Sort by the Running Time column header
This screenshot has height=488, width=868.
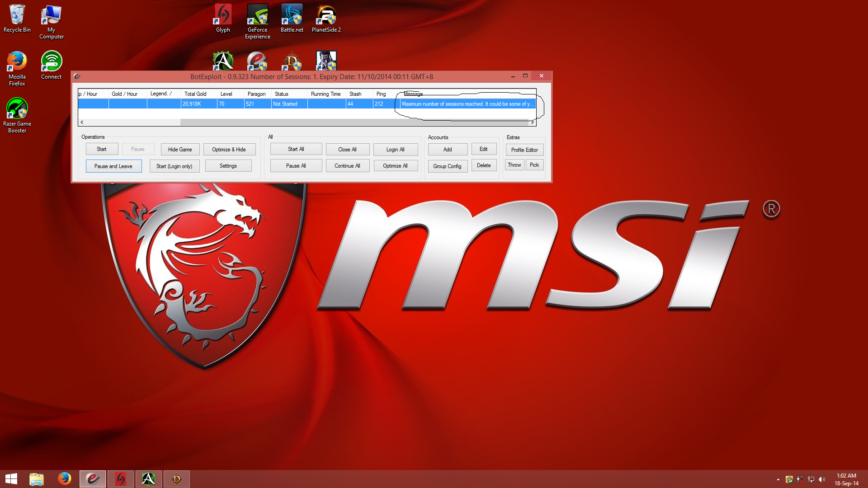point(327,94)
